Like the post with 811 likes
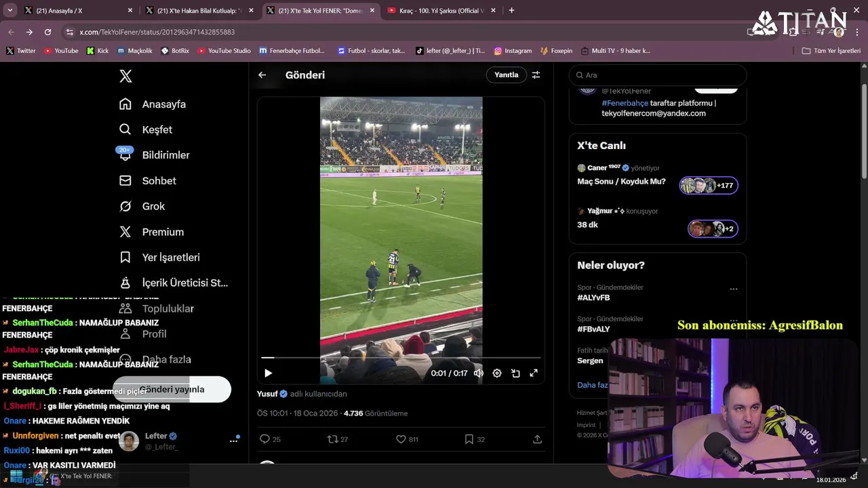Image resolution: width=868 pixels, height=488 pixels. point(407,439)
